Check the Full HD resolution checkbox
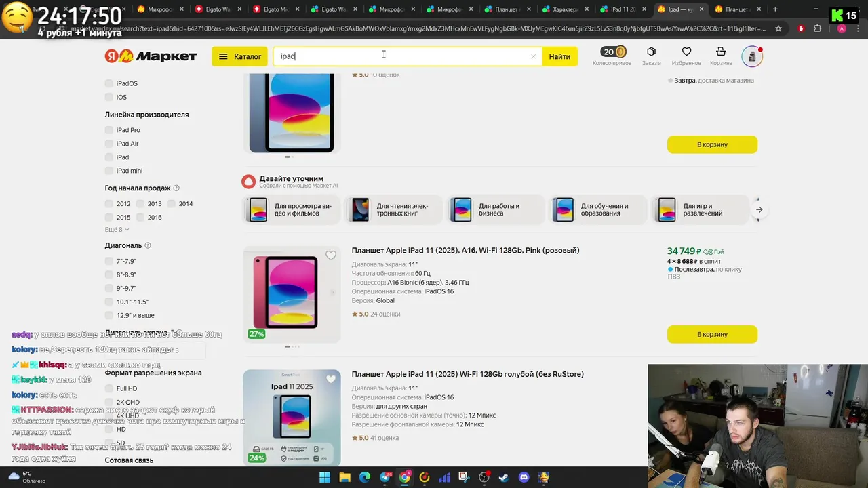Screen dimensions: 868x488 tap(108, 388)
